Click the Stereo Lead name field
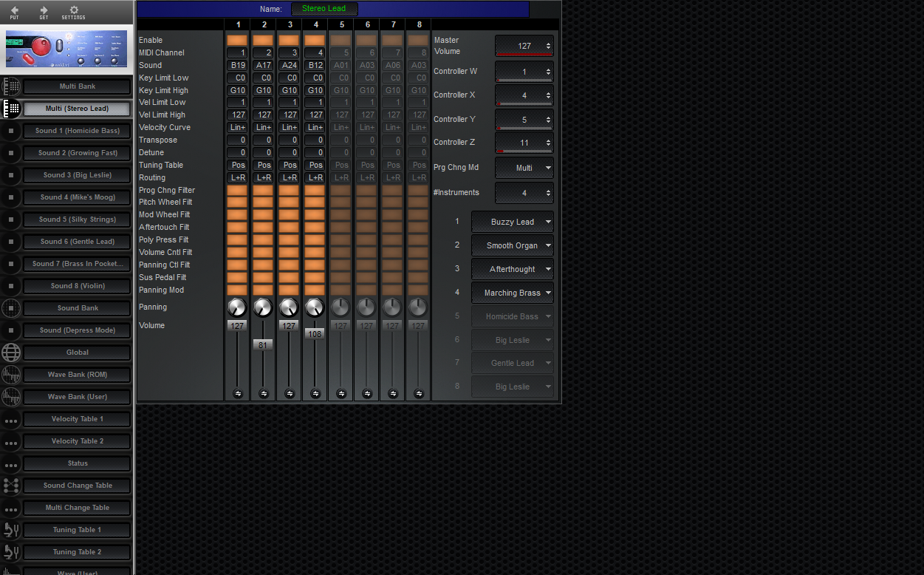 coord(324,9)
